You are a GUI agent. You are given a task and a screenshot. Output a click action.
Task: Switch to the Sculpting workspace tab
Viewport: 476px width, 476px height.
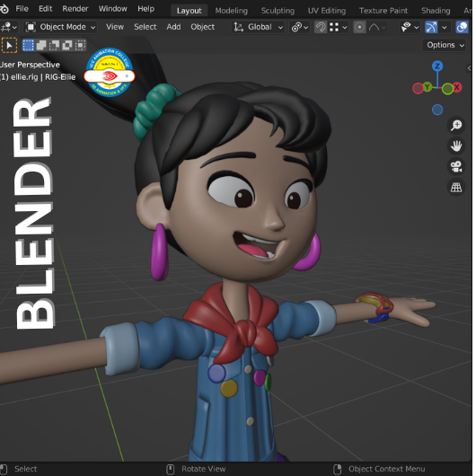278,11
